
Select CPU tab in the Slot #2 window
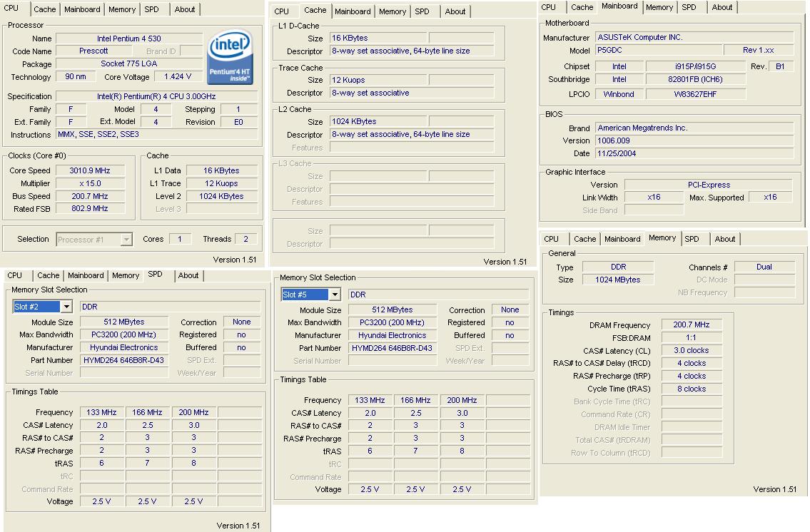coord(15,275)
